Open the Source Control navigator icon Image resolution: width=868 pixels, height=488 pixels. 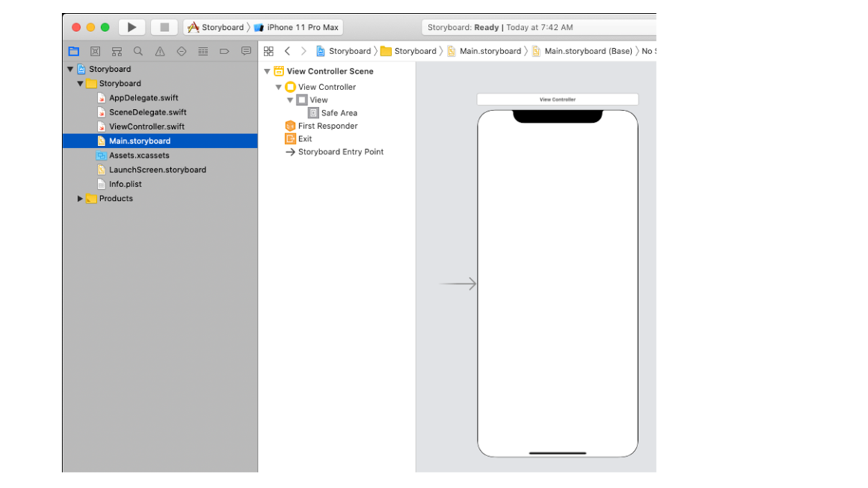tap(96, 52)
